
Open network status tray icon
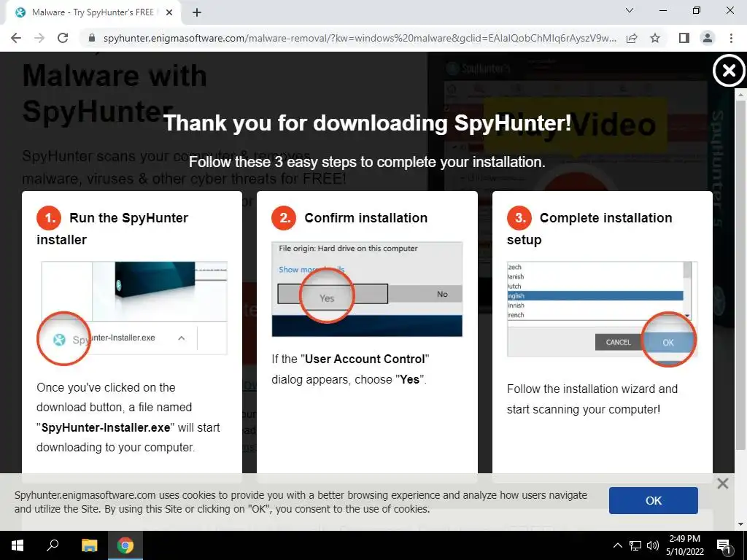[x=635, y=545]
